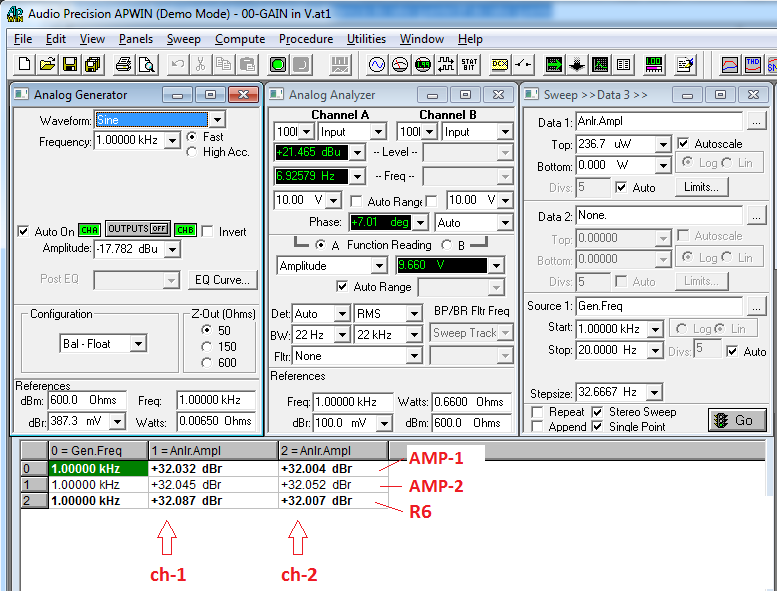This screenshot has height=591, width=777.
Task: Click the Save floppy disk icon
Action: (70, 65)
